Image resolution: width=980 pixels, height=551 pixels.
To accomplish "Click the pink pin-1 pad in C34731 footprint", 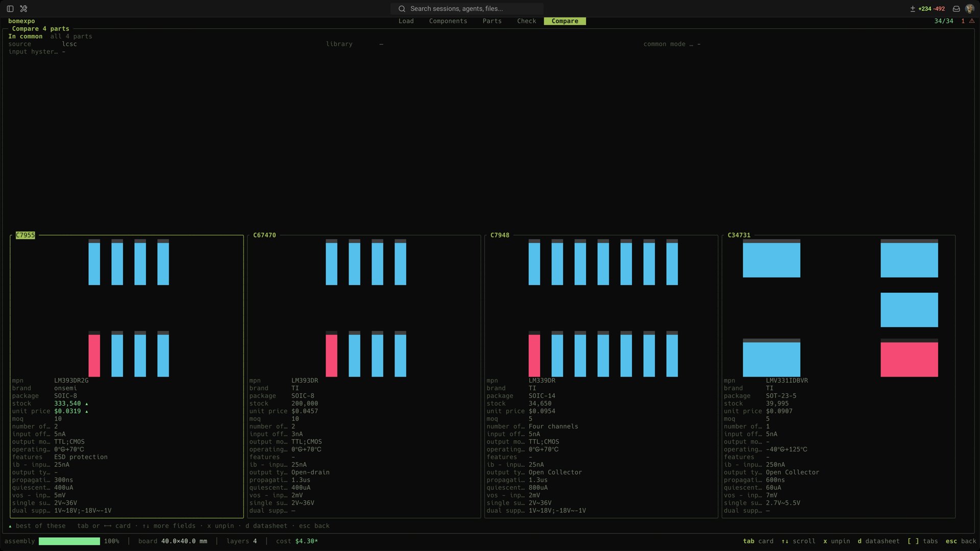I will (x=909, y=359).
